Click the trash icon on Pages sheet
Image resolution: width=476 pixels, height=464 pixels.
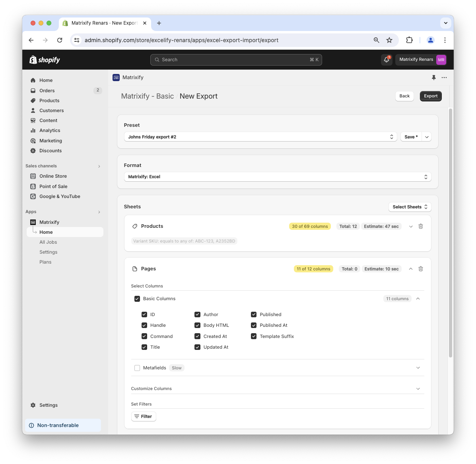tap(421, 269)
